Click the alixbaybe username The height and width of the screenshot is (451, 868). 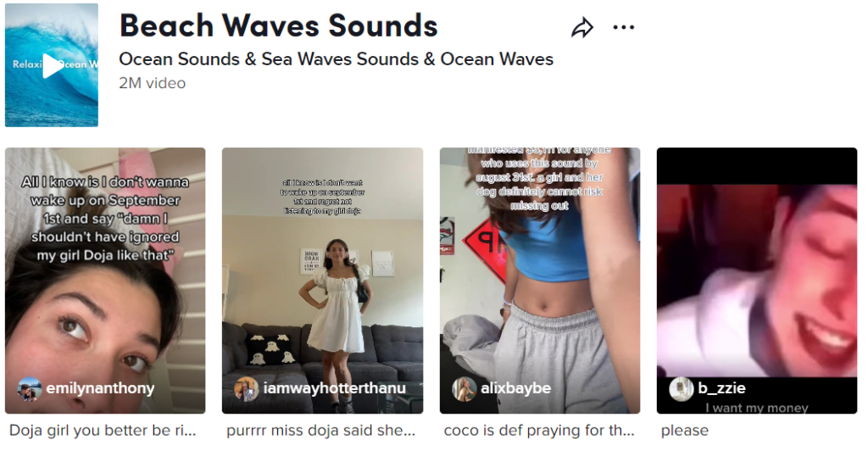pos(516,388)
